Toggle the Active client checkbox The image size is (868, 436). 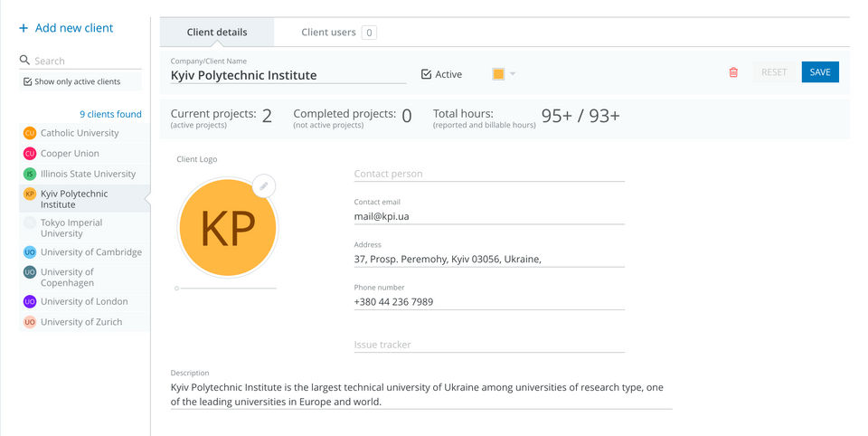coord(426,74)
